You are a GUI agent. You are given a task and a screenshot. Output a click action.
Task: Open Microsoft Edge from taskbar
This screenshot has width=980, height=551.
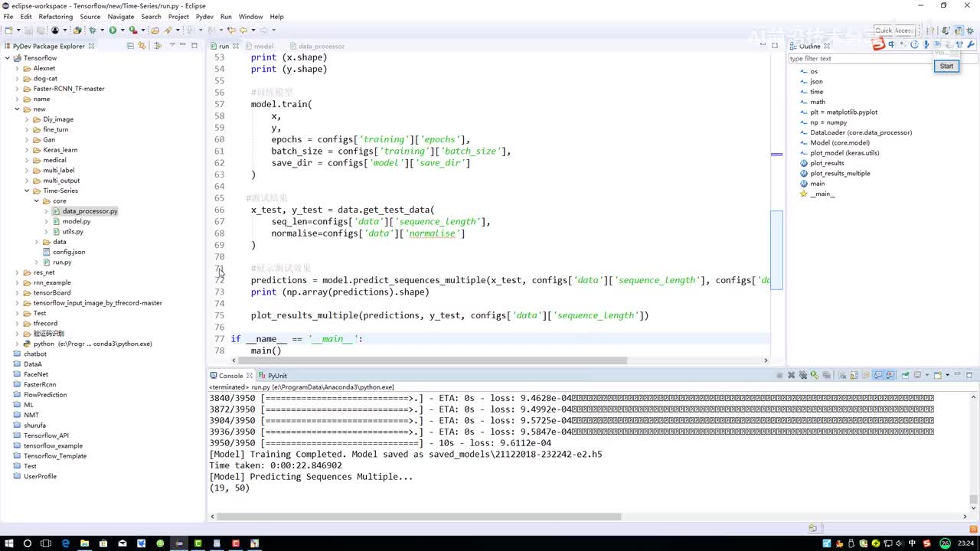tap(66, 543)
